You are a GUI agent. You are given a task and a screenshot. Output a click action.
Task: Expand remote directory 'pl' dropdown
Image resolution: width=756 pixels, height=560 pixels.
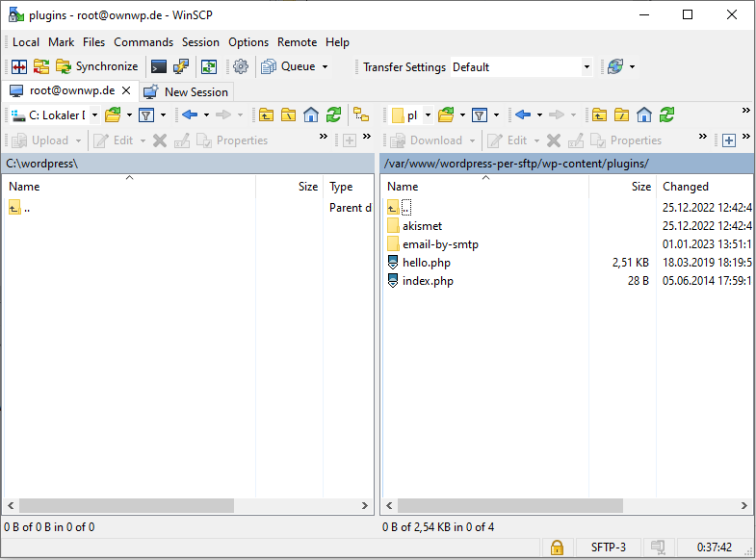(428, 115)
